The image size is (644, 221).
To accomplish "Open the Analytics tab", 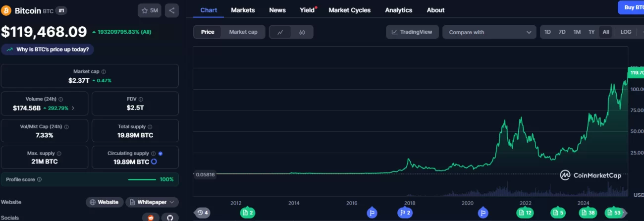I will coord(398,10).
